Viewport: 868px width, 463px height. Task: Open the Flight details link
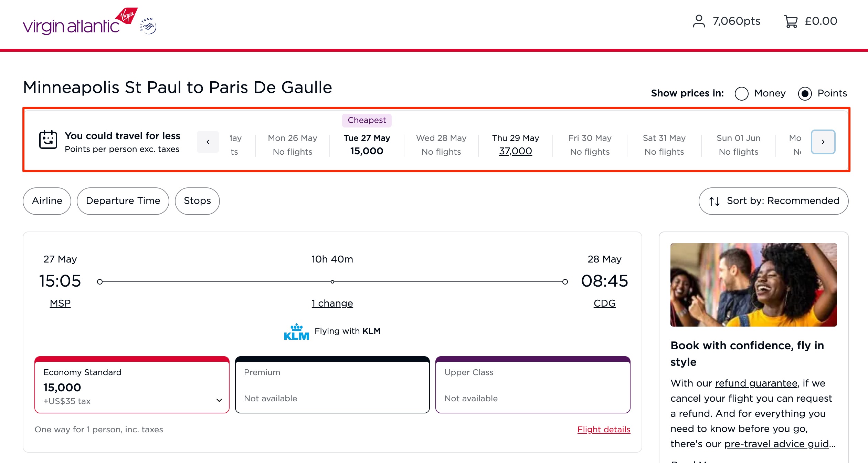coord(604,429)
